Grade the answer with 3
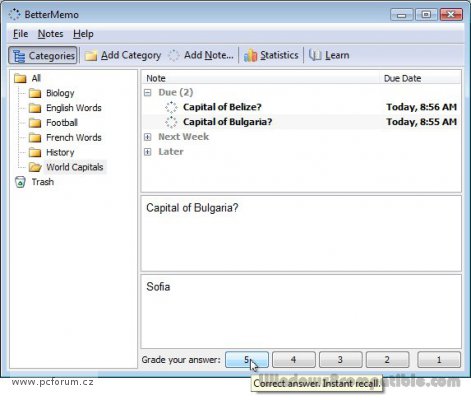471x400 pixels. coord(340,360)
